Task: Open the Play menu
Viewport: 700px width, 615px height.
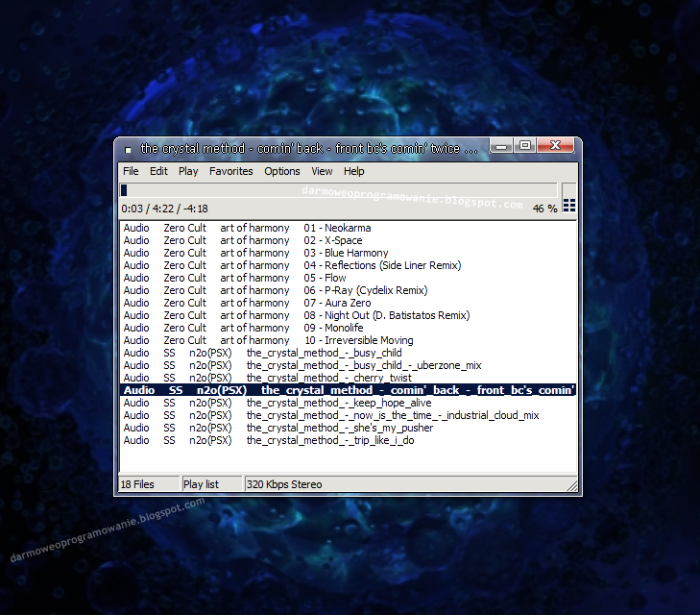Action: coord(188,171)
